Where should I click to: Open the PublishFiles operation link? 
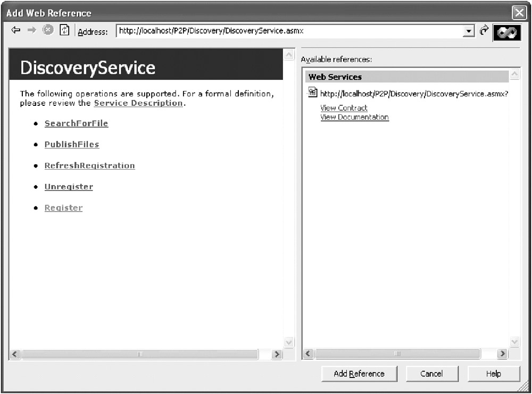click(72, 145)
